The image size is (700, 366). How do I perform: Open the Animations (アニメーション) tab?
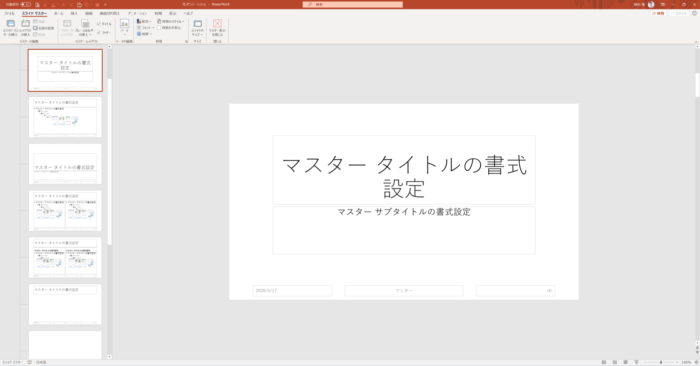click(x=138, y=13)
